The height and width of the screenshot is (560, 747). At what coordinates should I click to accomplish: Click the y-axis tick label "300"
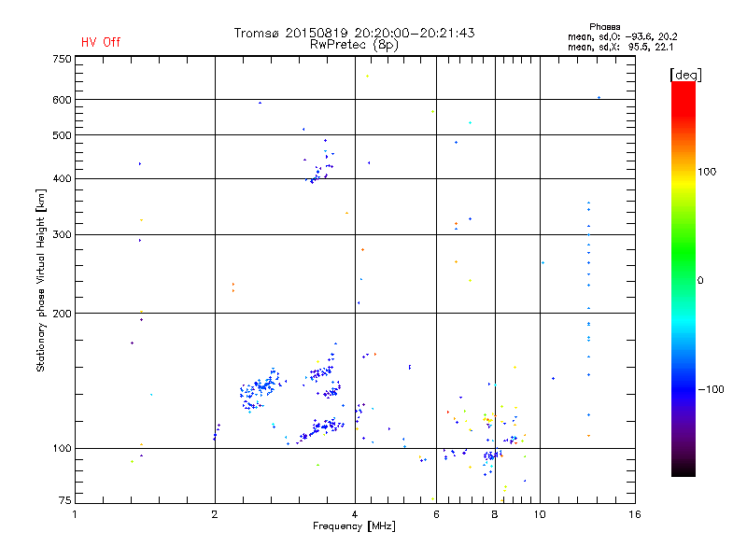point(62,235)
